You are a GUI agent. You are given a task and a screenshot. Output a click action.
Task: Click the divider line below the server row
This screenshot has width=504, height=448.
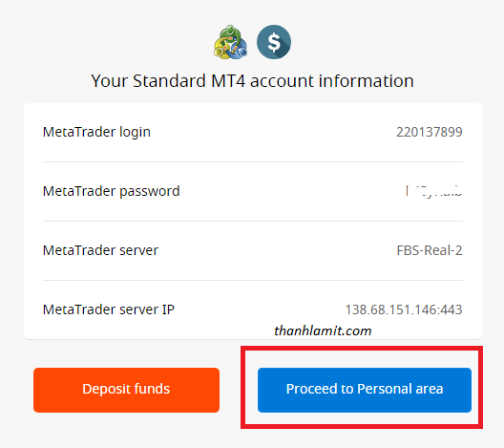(253, 280)
